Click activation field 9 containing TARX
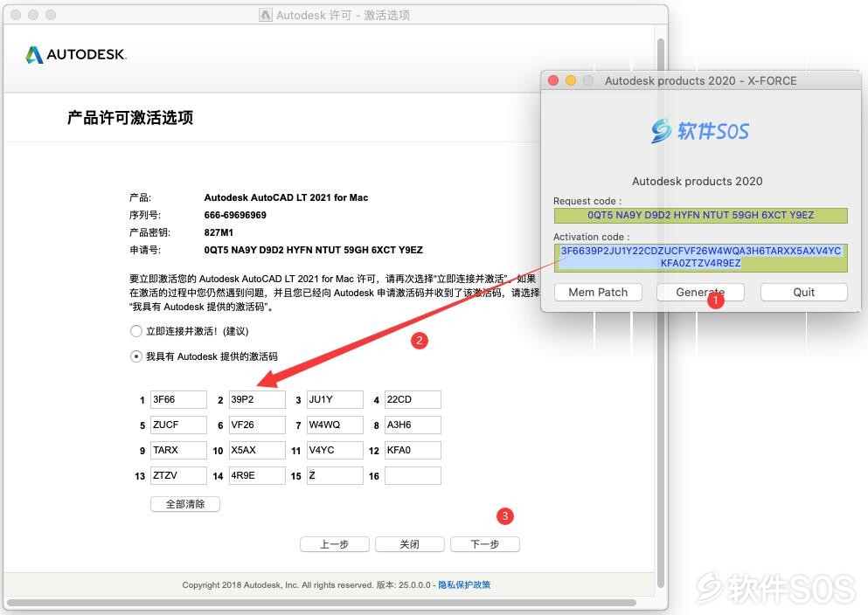This screenshot has height=615, width=868. (178, 450)
